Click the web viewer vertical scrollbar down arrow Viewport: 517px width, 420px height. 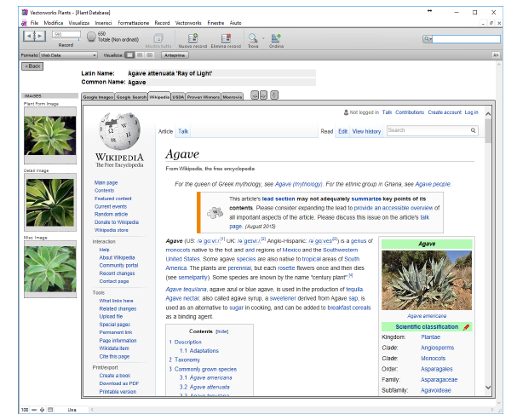[x=488, y=388]
